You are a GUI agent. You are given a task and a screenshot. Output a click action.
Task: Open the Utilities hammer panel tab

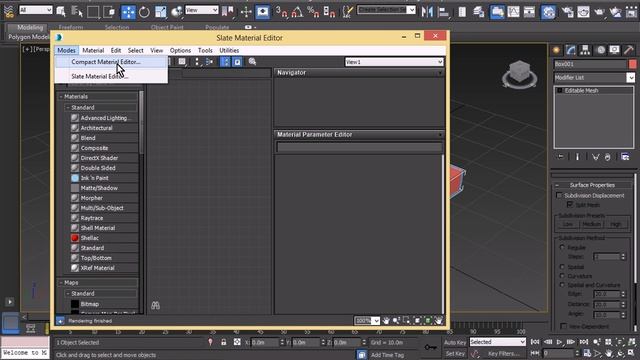coord(629,50)
